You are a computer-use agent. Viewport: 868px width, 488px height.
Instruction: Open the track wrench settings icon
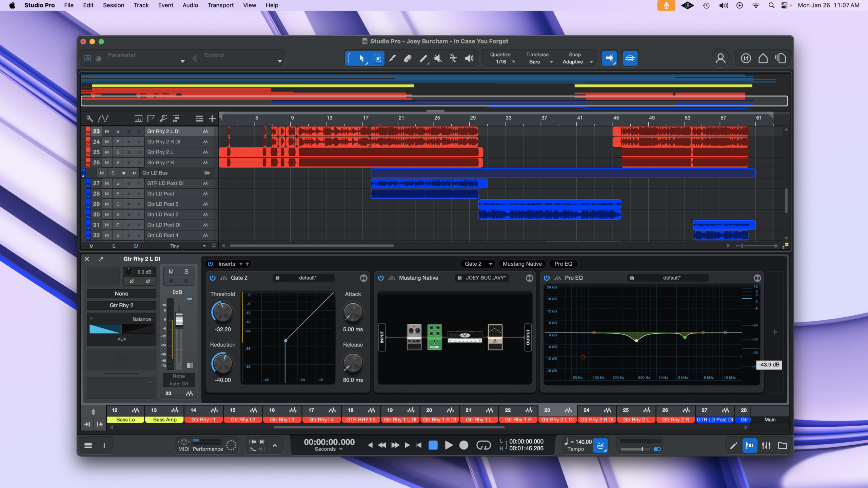click(x=90, y=118)
